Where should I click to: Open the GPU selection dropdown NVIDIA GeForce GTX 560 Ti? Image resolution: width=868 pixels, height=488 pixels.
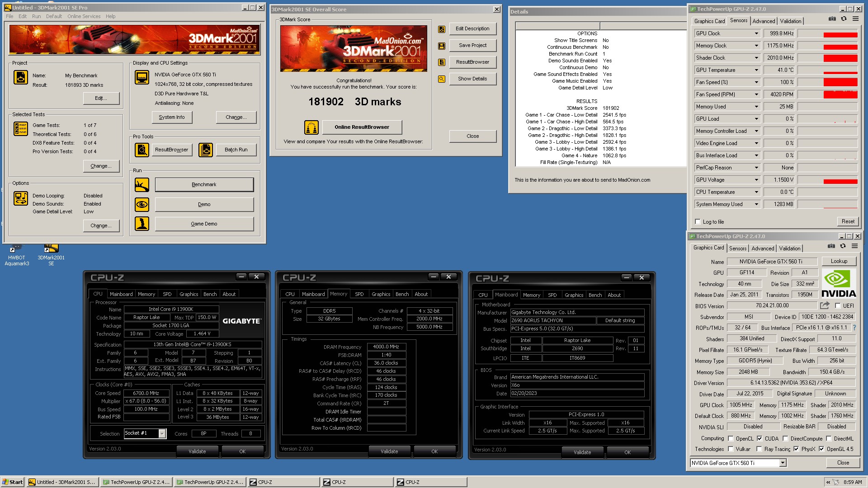coord(783,463)
